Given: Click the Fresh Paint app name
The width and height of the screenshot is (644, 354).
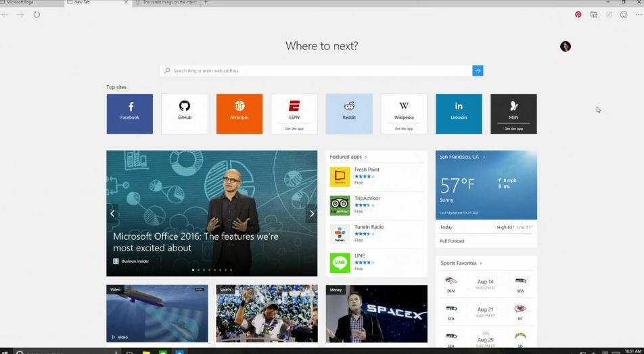Looking at the screenshot, I should pos(367,170).
